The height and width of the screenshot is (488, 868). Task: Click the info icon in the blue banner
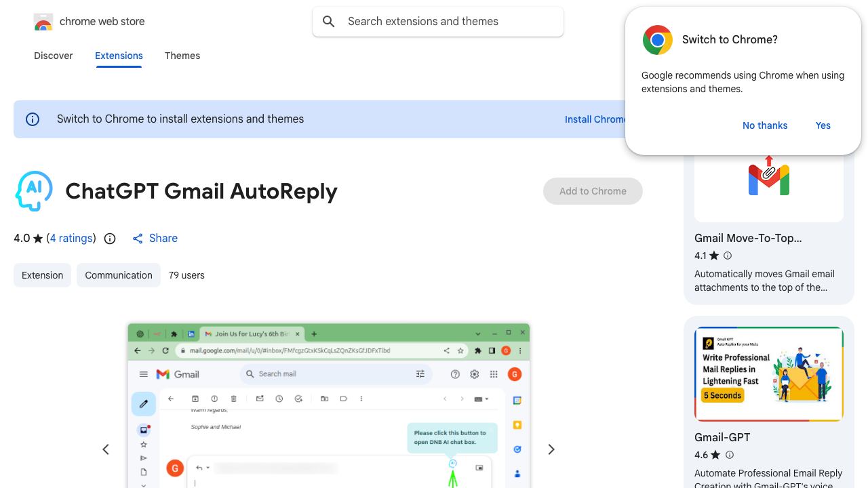coord(33,119)
